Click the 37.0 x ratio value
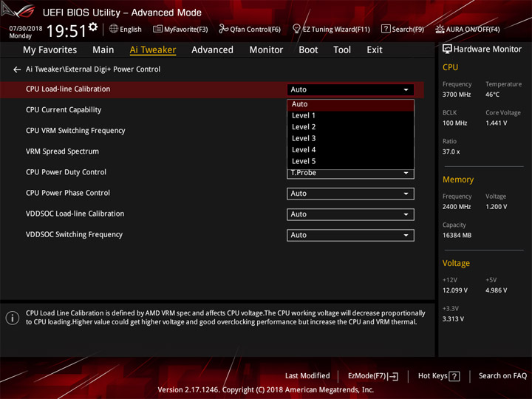The width and height of the screenshot is (532, 399). click(x=451, y=151)
